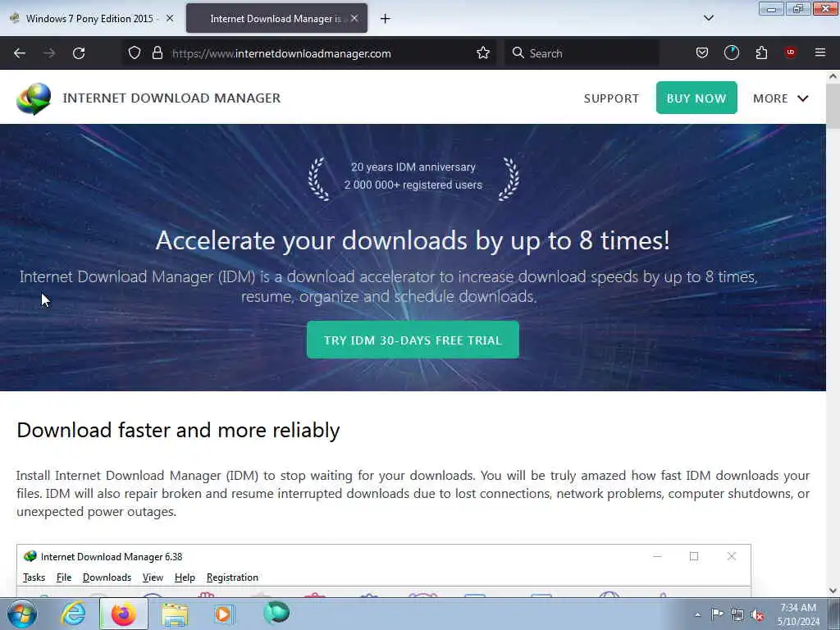Viewport: 840px width, 630px height.
Task: Open the taskbar clock 7:34 AM
Action: (x=798, y=614)
